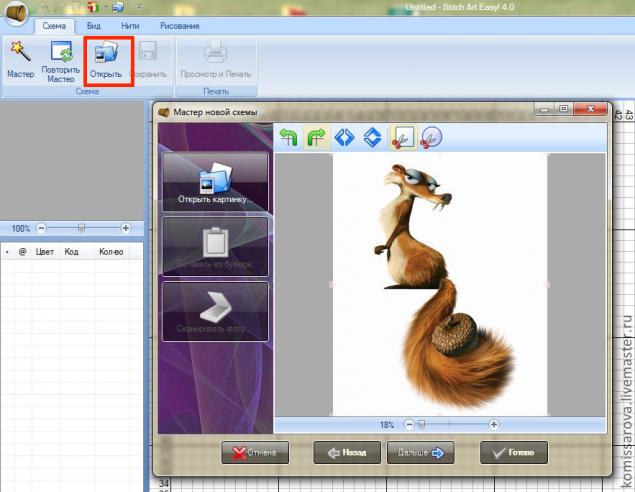Viewport: 635px width, 492px height.
Task: Click the Назад button in the wizard
Action: pos(347,452)
